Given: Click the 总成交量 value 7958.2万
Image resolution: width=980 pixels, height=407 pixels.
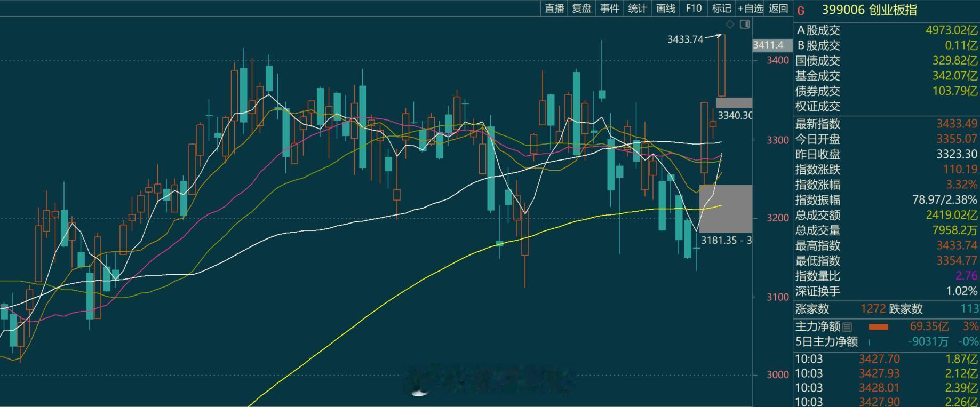Looking at the screenshot, I should 955,230.
